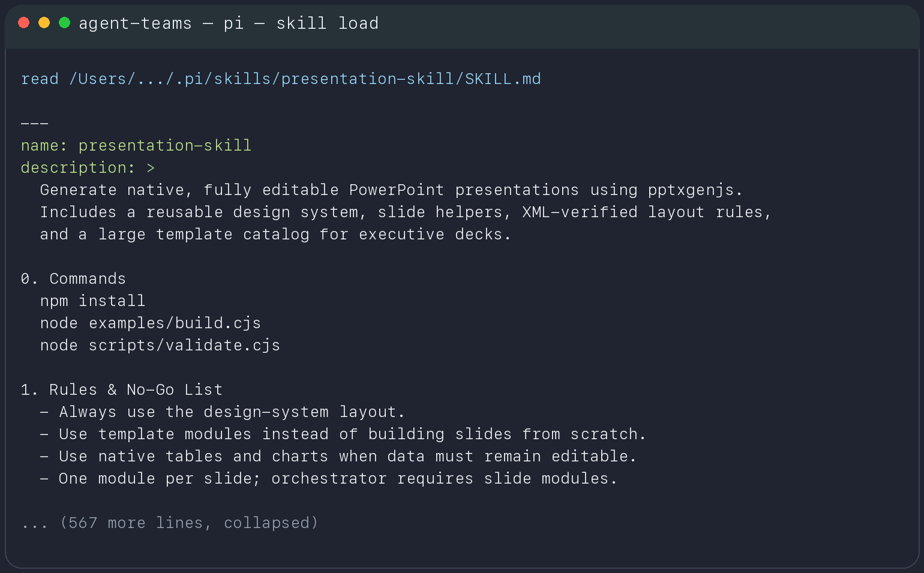
Task: Click the one module per slide rule
Action: (328, 478)
